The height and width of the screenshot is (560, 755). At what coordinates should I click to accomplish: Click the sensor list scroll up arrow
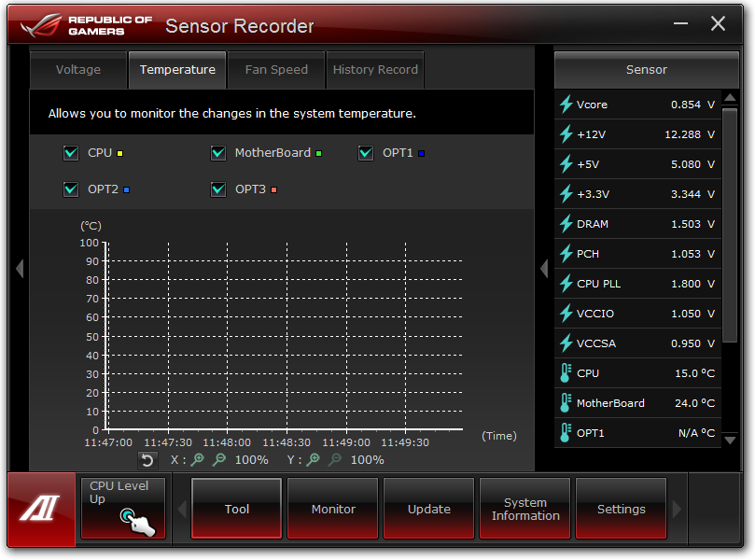coord(730,98)
